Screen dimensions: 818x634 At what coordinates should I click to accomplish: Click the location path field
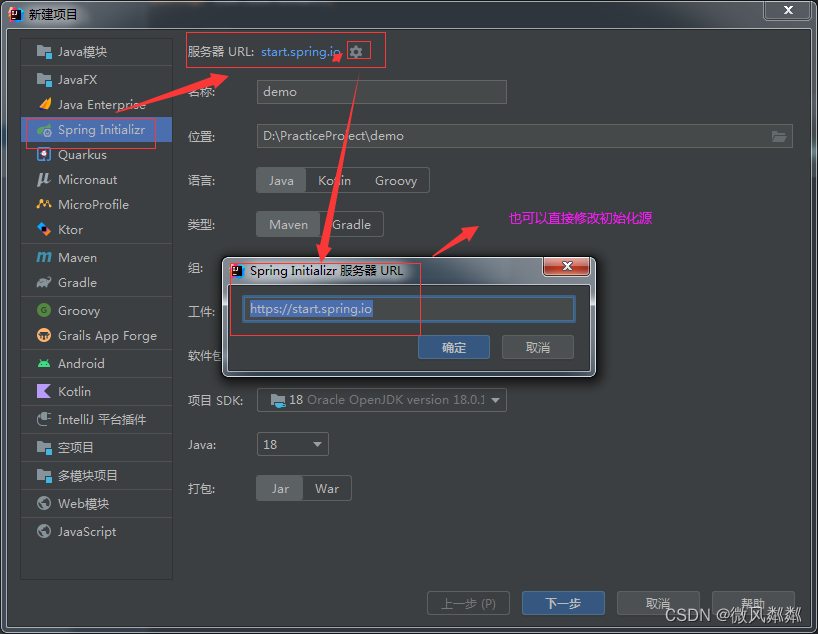click(525, 136)
